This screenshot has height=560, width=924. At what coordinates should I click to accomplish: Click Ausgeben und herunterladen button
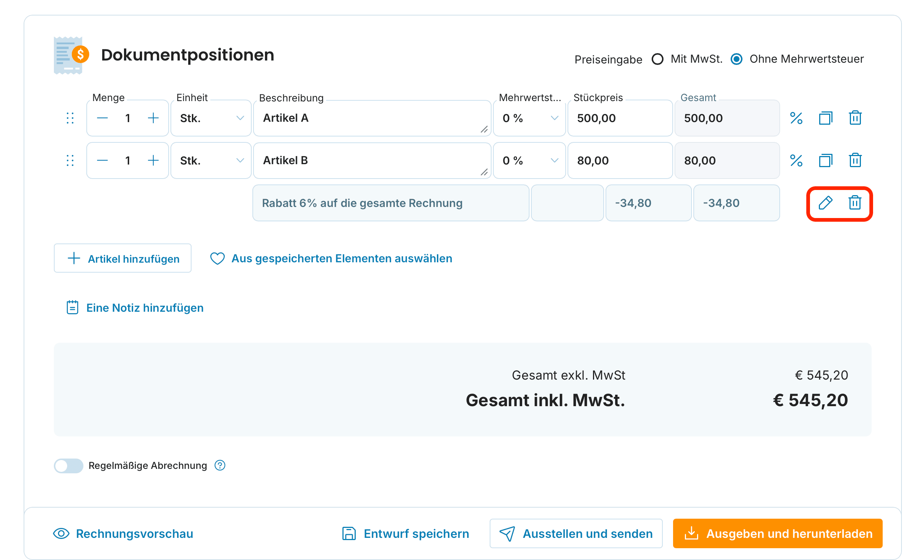[x=778, y=533]
